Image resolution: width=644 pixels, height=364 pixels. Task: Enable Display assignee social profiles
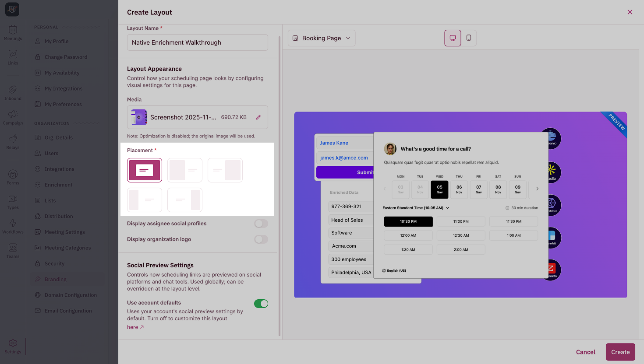pos(261,224)
